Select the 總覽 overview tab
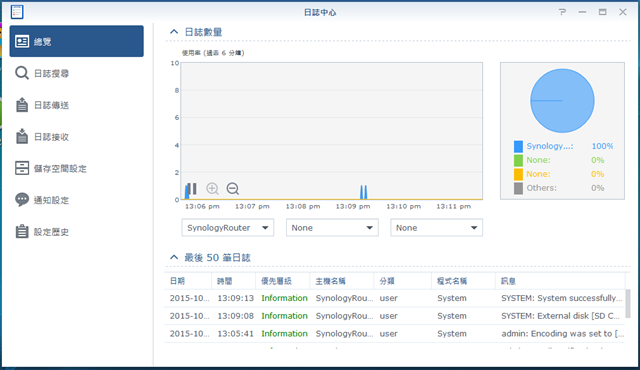 tap(77, 41)
